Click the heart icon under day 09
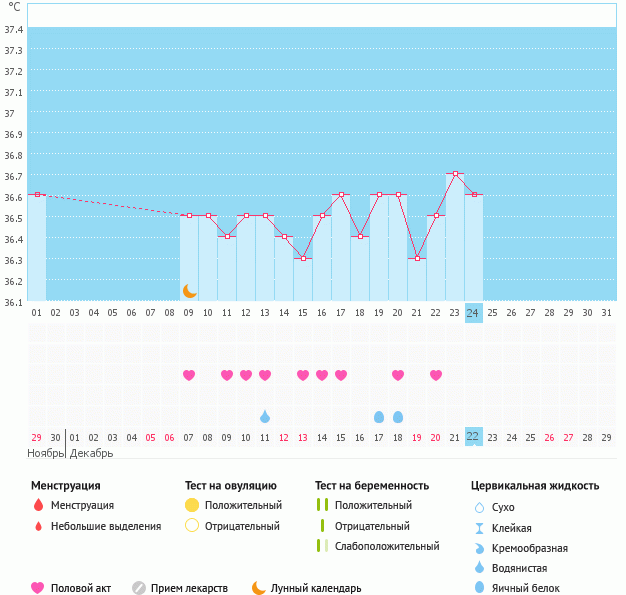 [189, 375]
